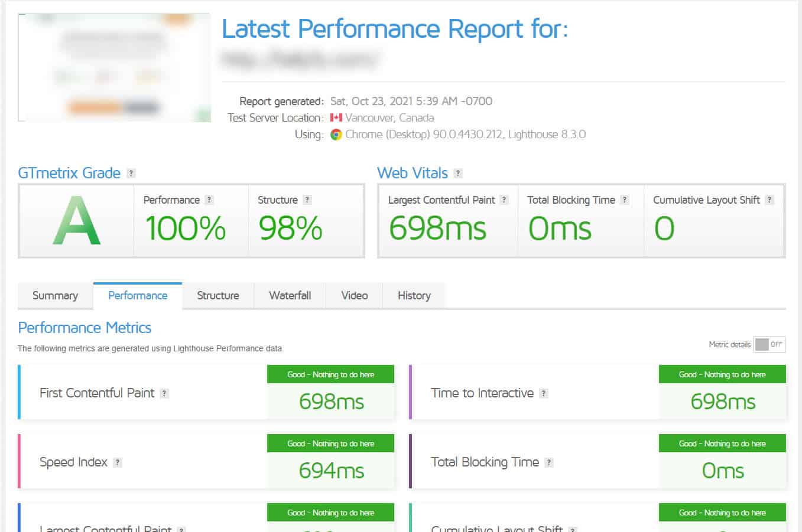Open the Waterfall tab
Screen dimensions: 802x532
click(290, 296)
